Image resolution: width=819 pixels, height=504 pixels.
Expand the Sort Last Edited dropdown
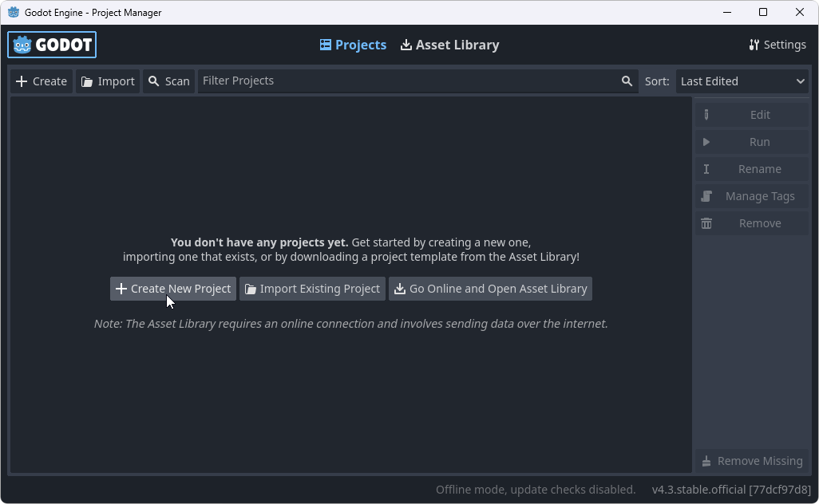[x=742, y=81]
